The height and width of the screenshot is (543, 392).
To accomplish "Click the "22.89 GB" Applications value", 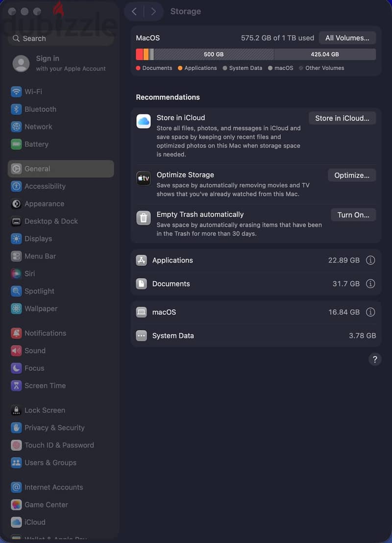I will tap(344, 260).
